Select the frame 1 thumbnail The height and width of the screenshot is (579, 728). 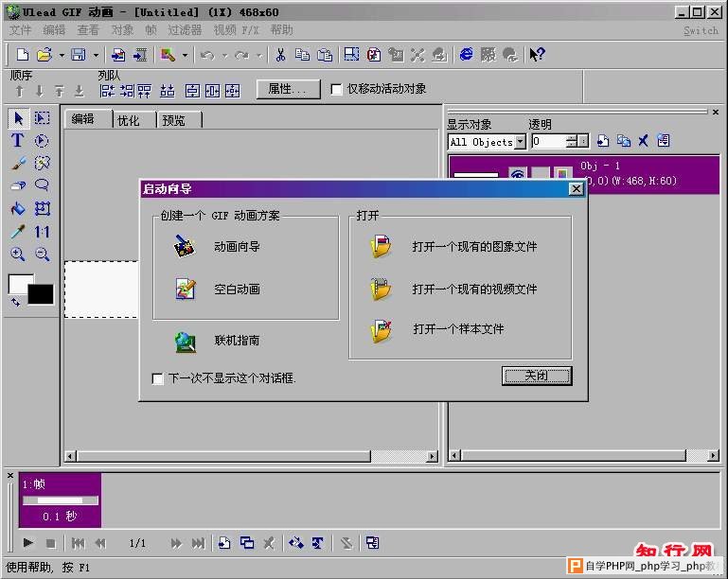coord(60,500)
